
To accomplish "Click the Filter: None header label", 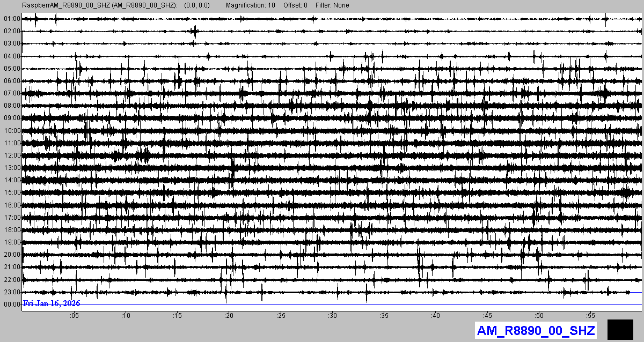I will point(332,5).
